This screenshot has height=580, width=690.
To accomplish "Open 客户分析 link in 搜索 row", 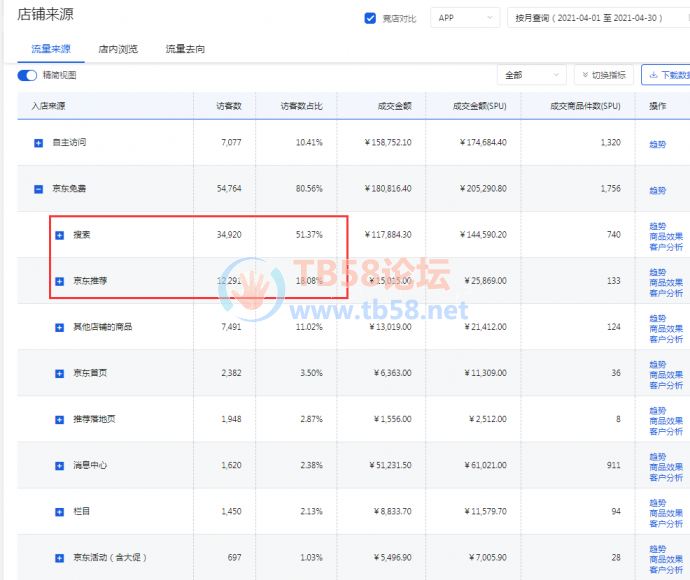I will [x=666, y=247].
